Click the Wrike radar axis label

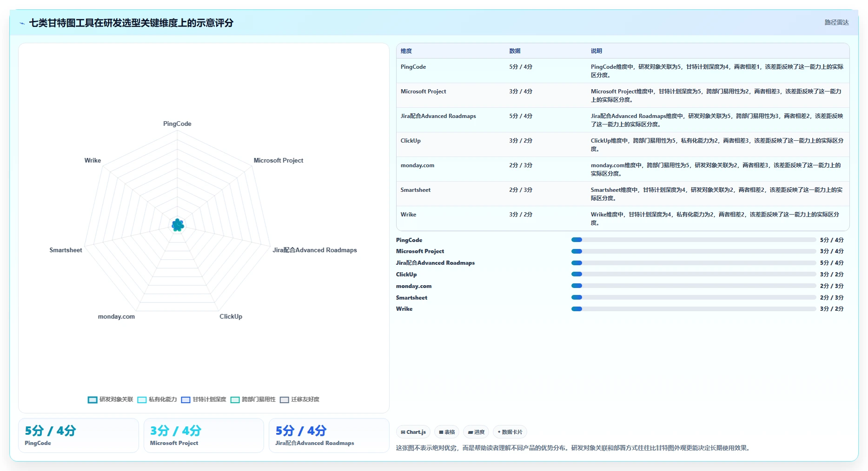point(93,160)
